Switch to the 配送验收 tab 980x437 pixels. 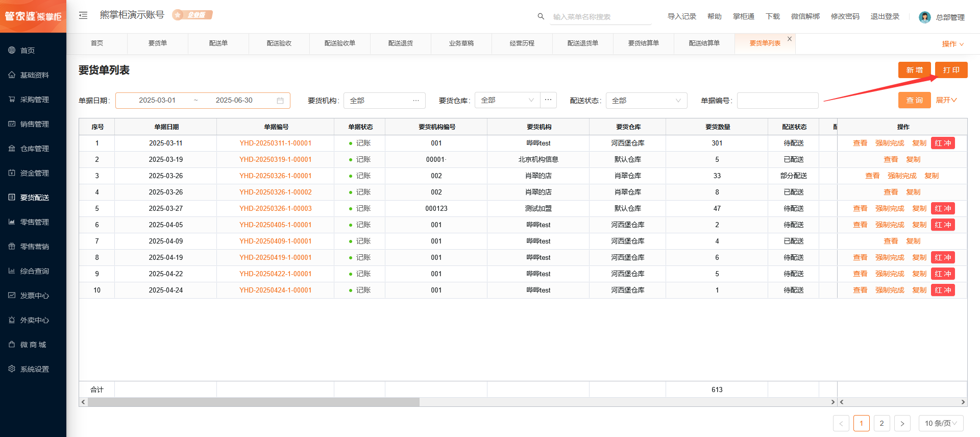pos(279,43)
